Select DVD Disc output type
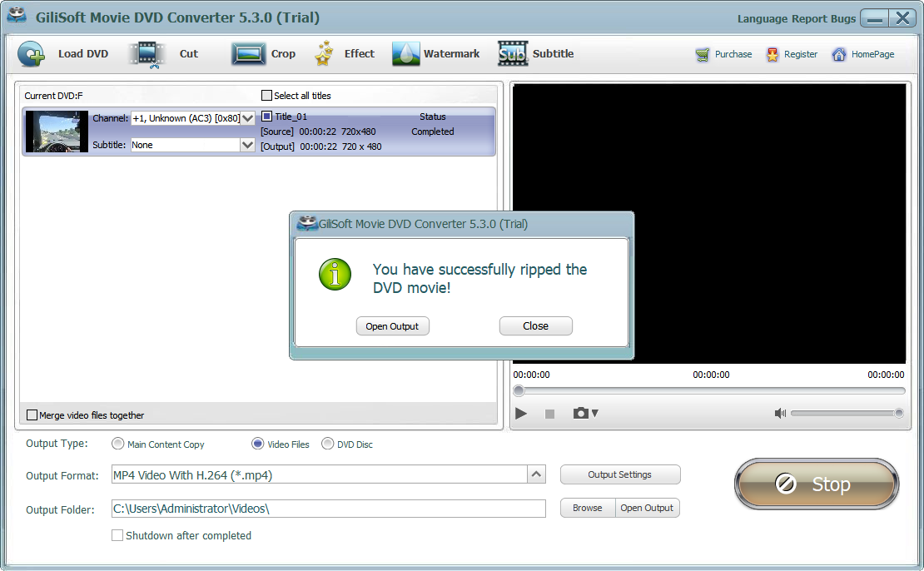924x571 pixels. click(x=327, y=444)
